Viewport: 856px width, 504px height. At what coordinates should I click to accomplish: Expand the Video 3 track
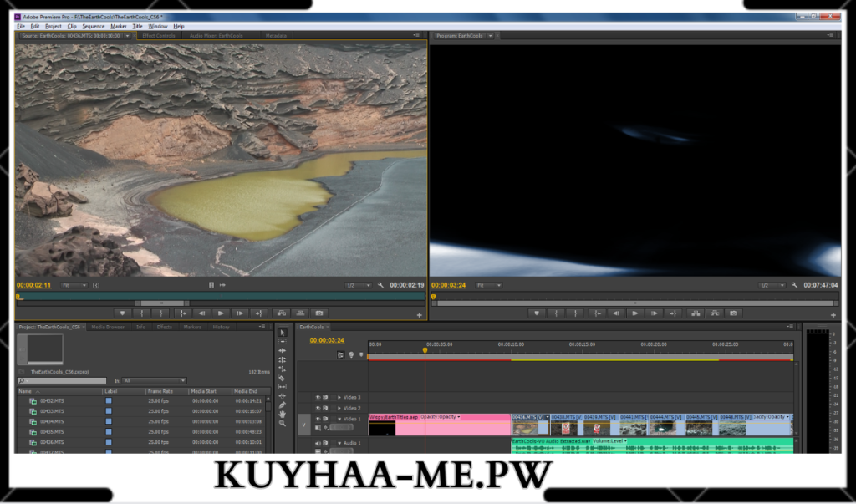339,398
